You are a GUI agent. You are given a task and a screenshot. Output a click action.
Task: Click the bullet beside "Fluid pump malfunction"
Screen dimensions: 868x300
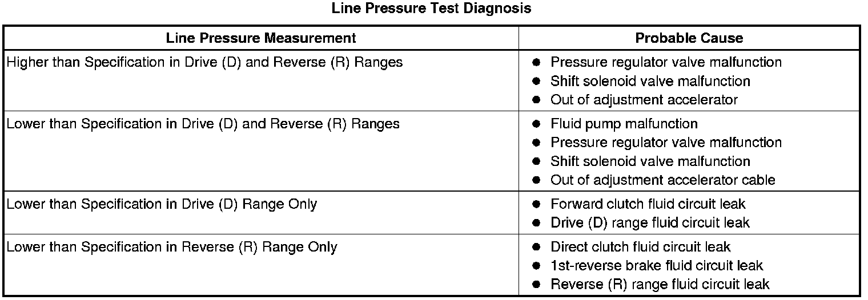pyautogui.click(x=536, y=124)
